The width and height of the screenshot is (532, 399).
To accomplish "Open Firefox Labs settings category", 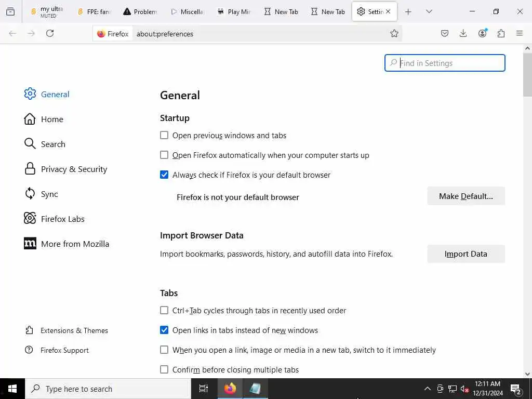I will click(62, 219).
